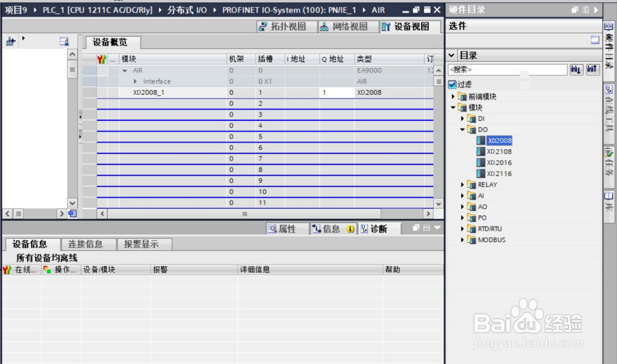Expand the AO folder
Screen dimensions: 617x364
(463, 207)
